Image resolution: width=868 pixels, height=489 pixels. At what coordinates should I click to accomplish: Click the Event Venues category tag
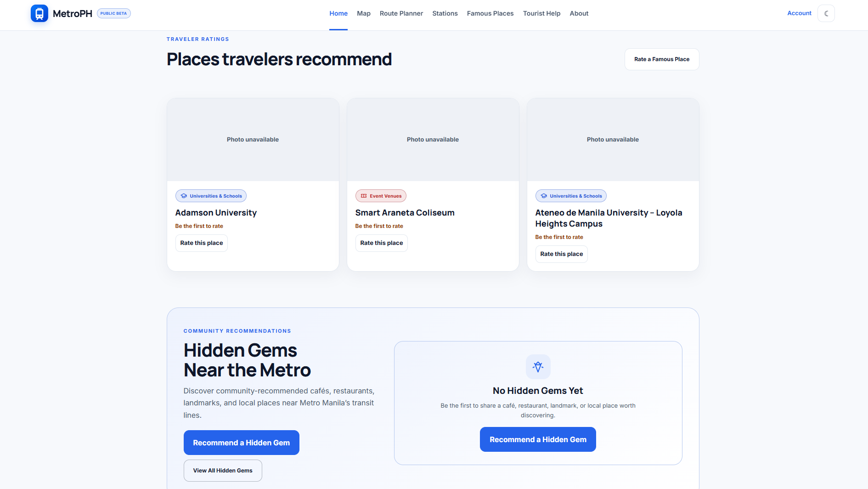(x=381, y=196)
